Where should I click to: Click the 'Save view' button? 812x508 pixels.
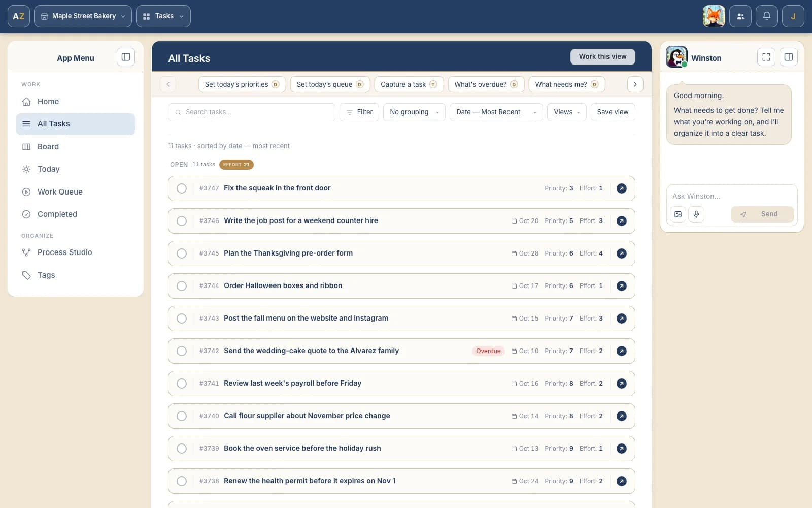(613, 112)
